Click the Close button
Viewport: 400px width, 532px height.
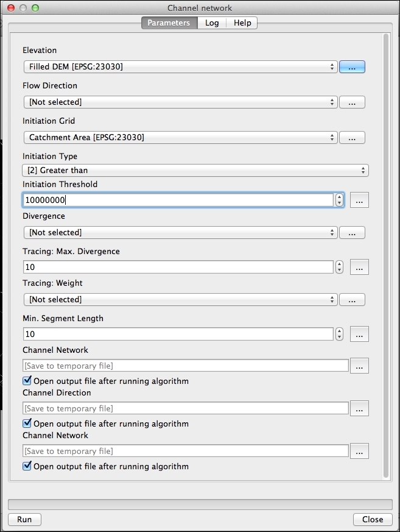373,520
